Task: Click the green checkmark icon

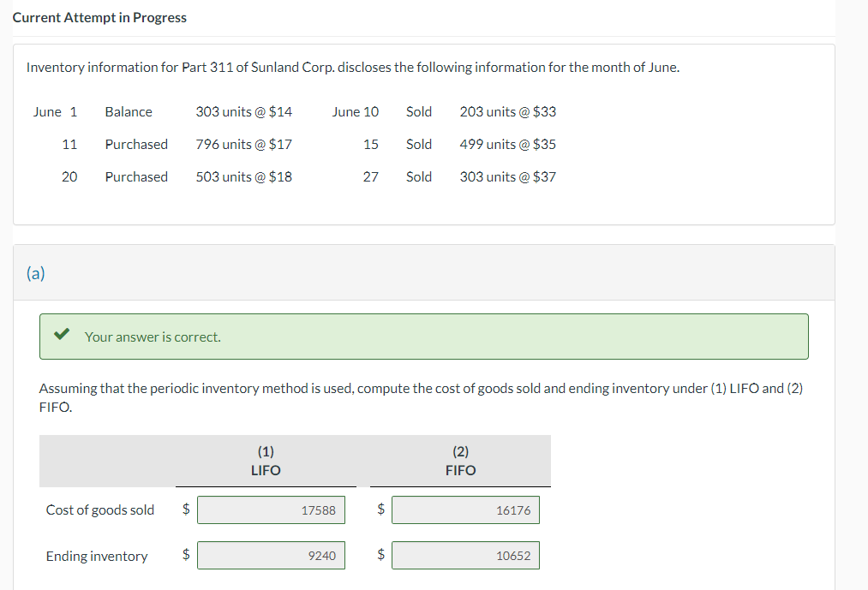Action: pos(62,334)
